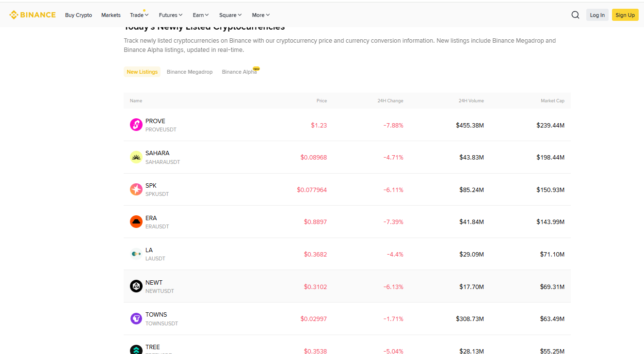The height and width of the screenshot is (354, 644).
Task: Click the PROVE coin icon
Action: click(136, 125)
